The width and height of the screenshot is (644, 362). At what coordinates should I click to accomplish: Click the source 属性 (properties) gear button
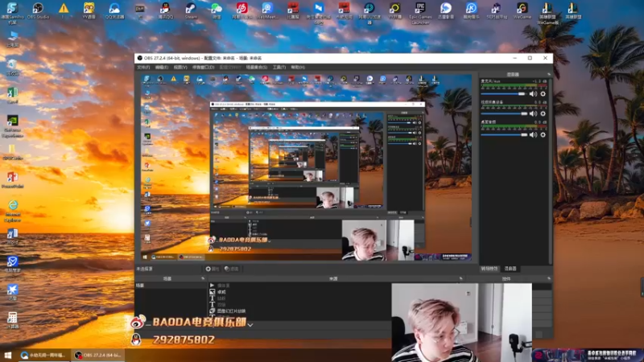(213, 269)
